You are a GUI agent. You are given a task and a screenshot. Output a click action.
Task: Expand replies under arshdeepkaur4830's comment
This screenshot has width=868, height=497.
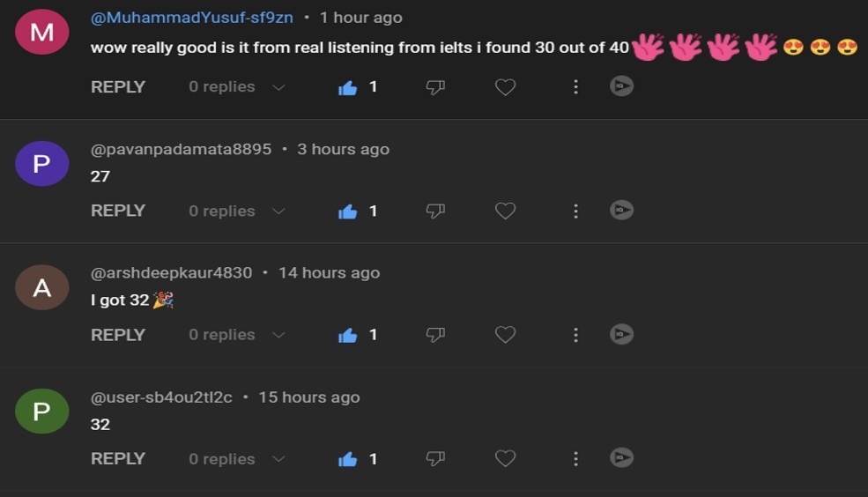tap(278, 335)
